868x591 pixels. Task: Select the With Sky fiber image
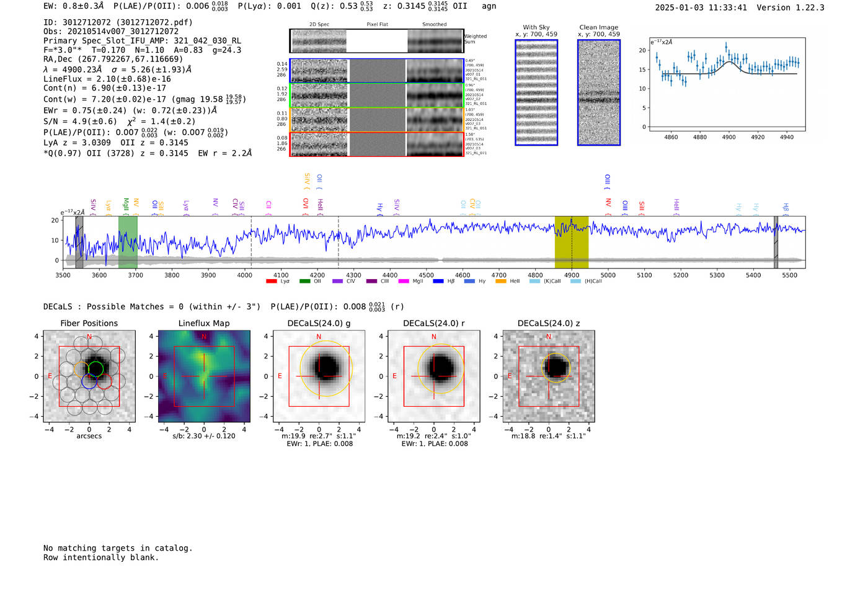[x=536, y=92]
